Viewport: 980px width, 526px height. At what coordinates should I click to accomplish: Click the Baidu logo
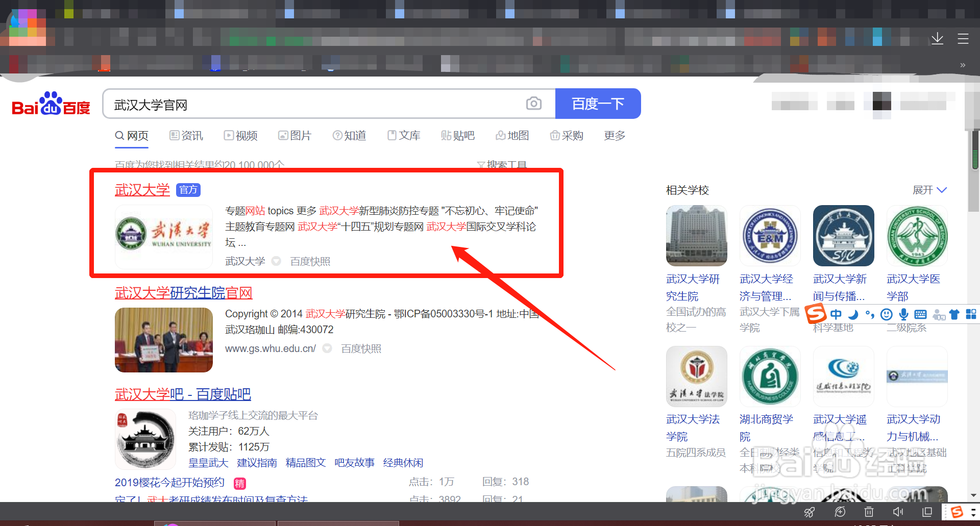51,104
